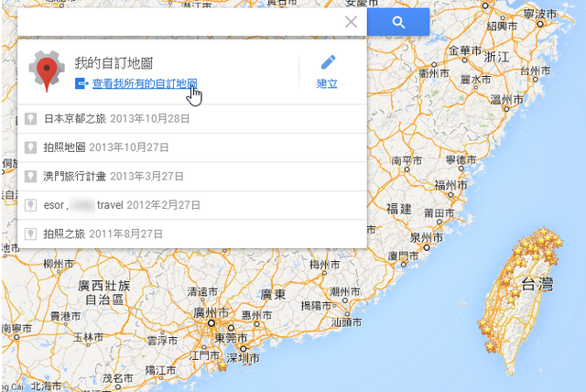Click the arrow icon beside 查看我所有的自訂地圖
This screenshot has height=392, width=586.
point(81,83)
